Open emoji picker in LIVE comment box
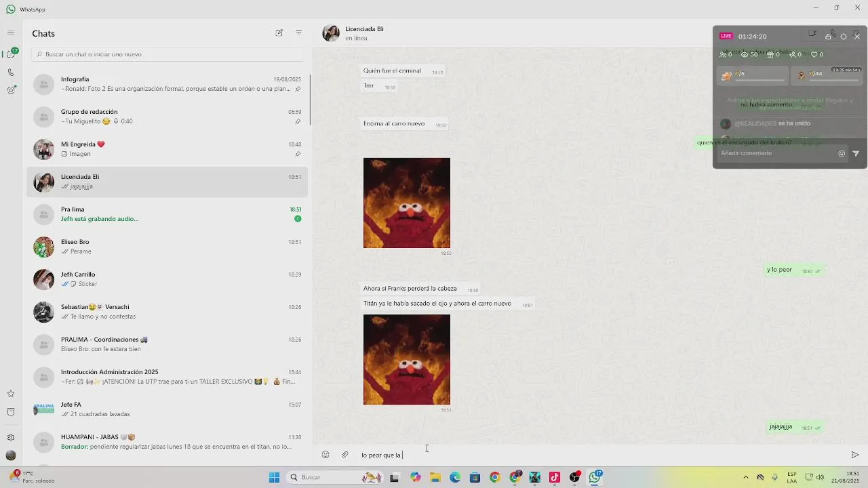 click(842, 153)
